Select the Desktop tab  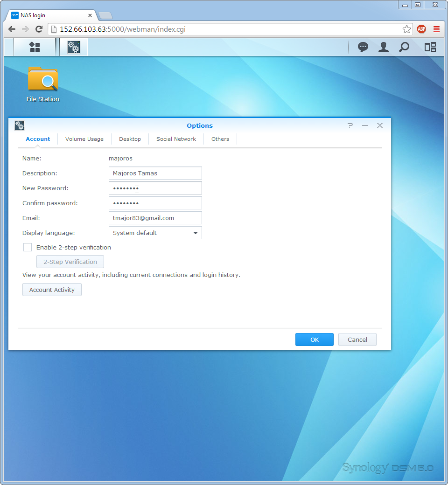[130, 139]
